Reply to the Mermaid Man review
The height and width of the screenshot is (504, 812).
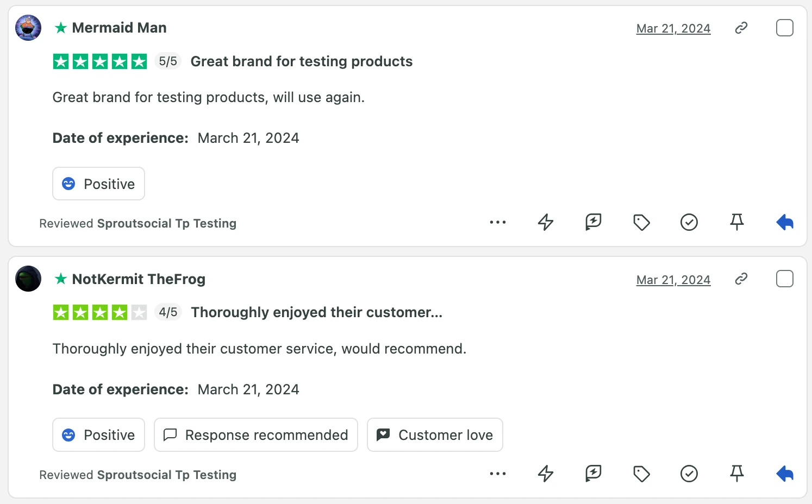[x=785, y=222]
